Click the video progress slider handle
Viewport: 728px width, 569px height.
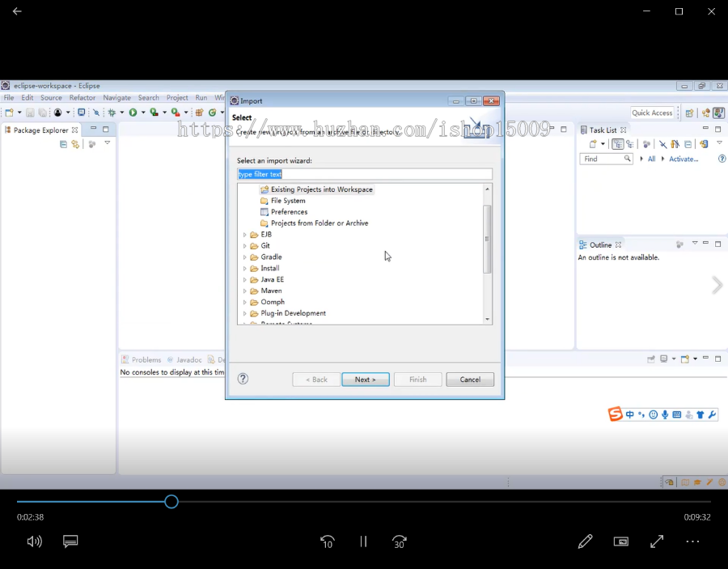[x=171, y=502]
